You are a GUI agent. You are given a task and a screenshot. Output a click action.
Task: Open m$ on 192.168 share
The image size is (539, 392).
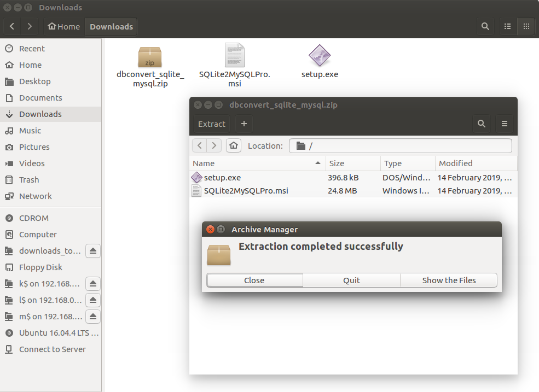(x=50, y=317)
